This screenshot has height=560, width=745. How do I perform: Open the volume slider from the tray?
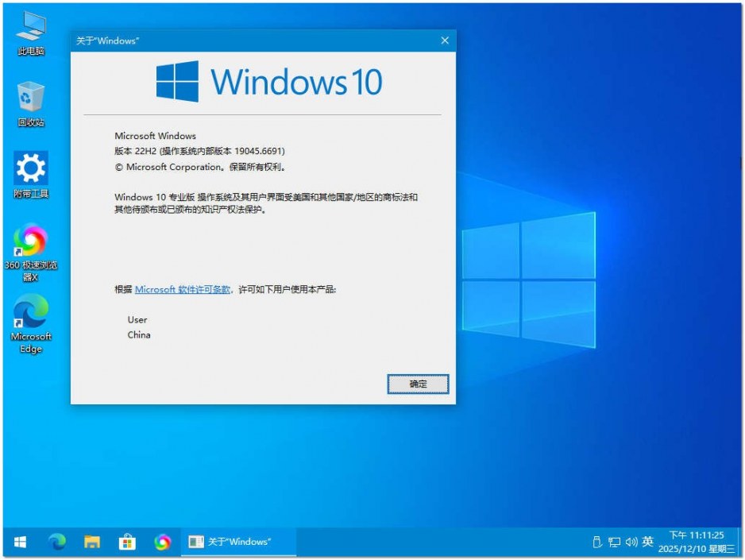pos(631,542)
